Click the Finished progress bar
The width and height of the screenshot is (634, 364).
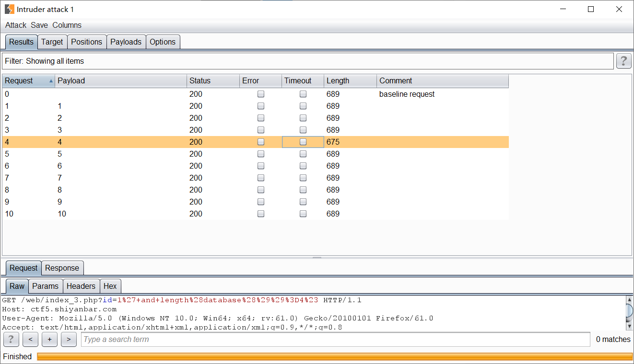pos(335,357)
